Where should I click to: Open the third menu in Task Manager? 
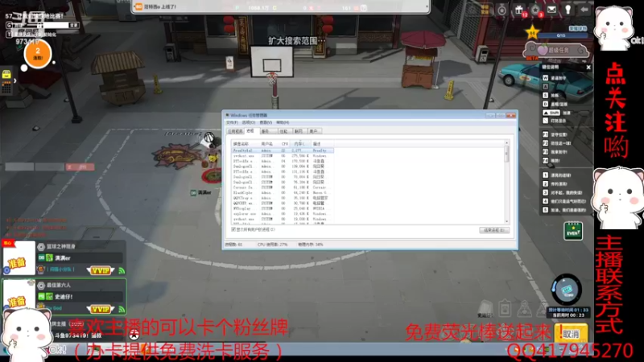(266, 123)
